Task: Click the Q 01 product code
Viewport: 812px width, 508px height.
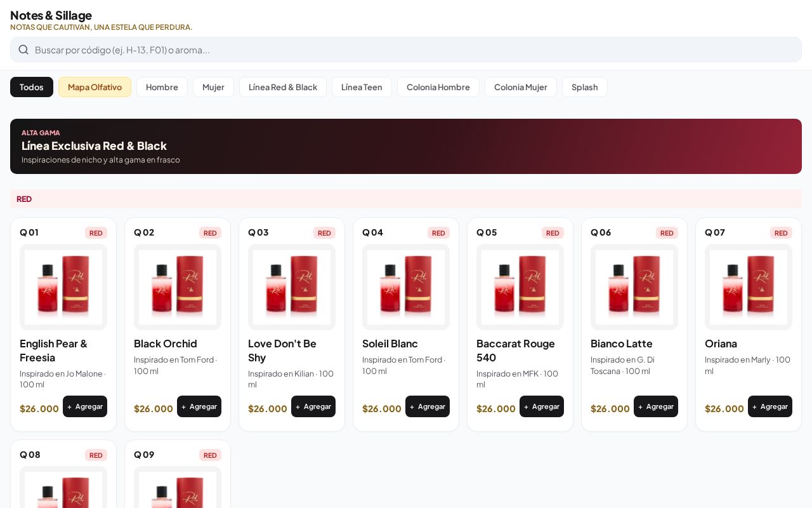Action: (x=29, y=232)
